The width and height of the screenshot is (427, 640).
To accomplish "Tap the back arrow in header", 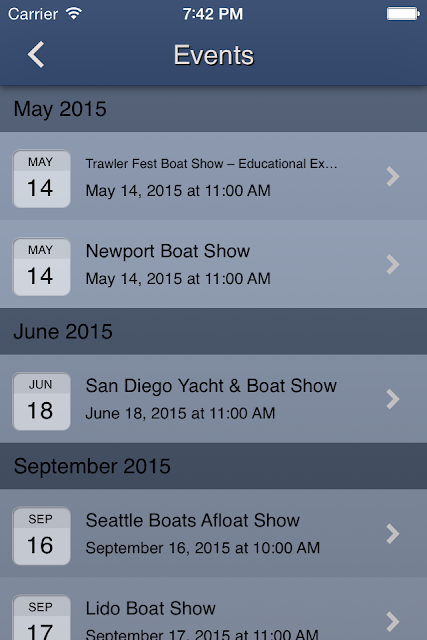I will [36, 54].
